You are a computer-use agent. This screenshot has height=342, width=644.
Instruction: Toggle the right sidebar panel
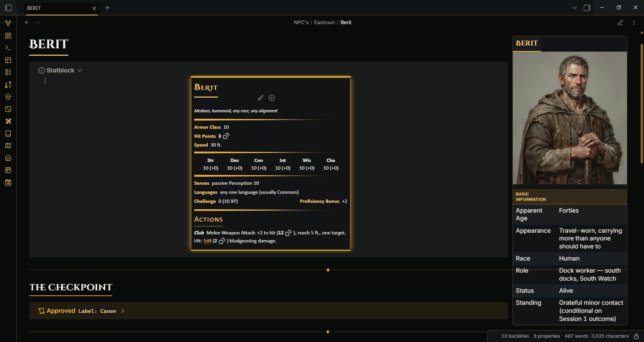tap(587, 8)
